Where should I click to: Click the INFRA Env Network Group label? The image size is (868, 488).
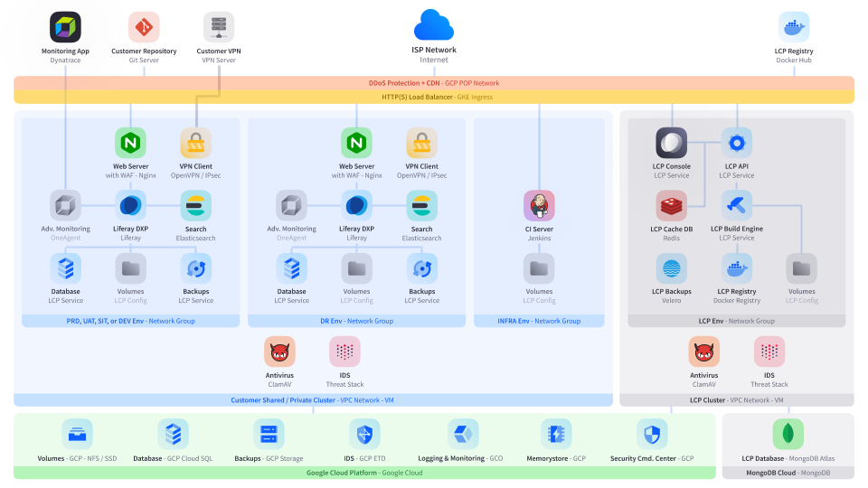539,321
